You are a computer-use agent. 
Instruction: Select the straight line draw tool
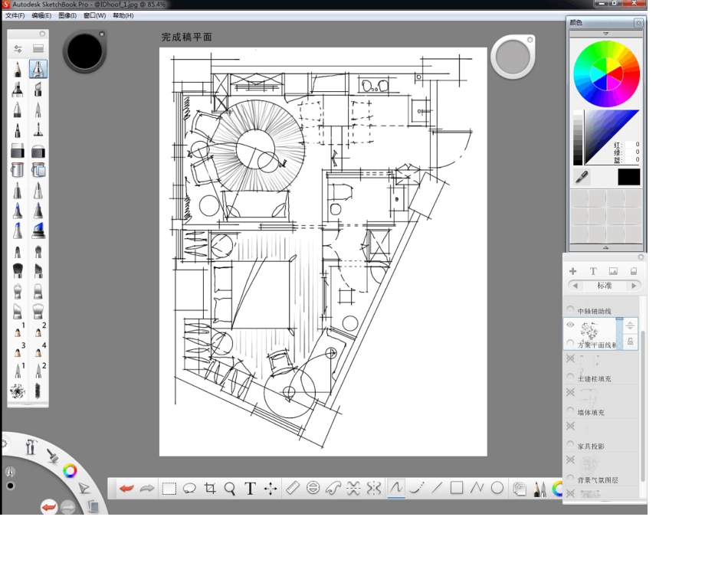click(437, 488)
